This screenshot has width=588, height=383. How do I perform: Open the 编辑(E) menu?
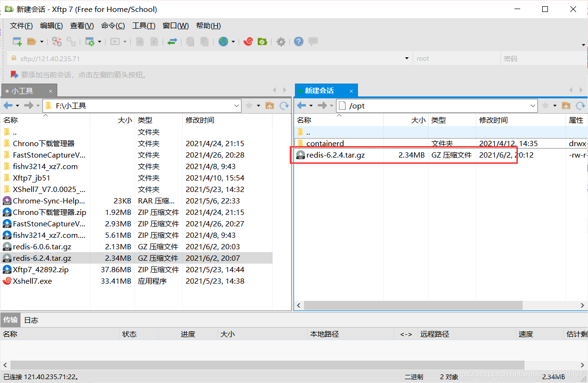coord(52,26)
